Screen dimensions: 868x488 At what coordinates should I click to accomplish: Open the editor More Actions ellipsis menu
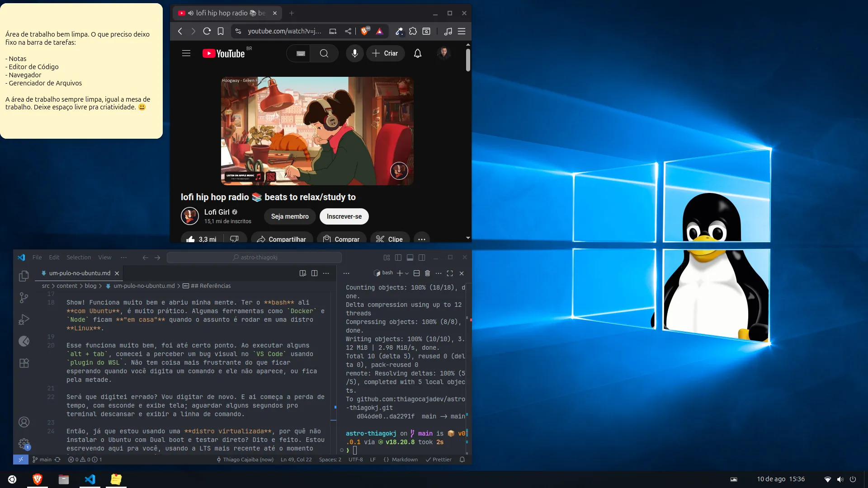[x=326, y=273]
